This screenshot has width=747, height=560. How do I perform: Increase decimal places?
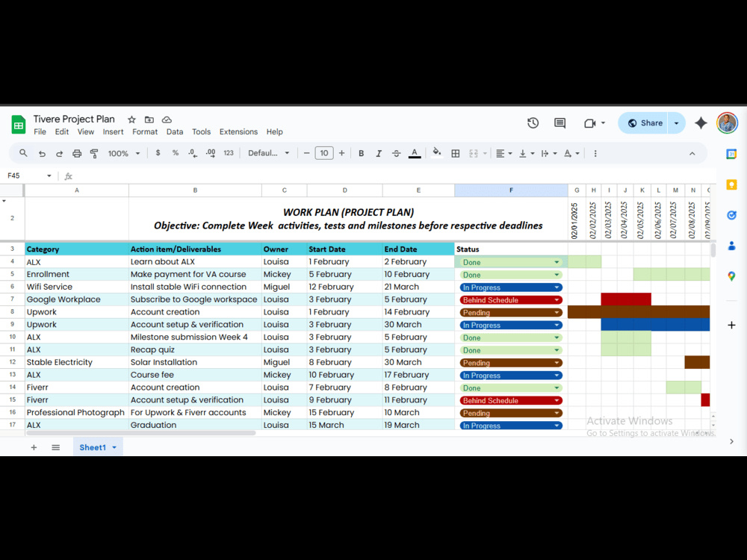210,153
